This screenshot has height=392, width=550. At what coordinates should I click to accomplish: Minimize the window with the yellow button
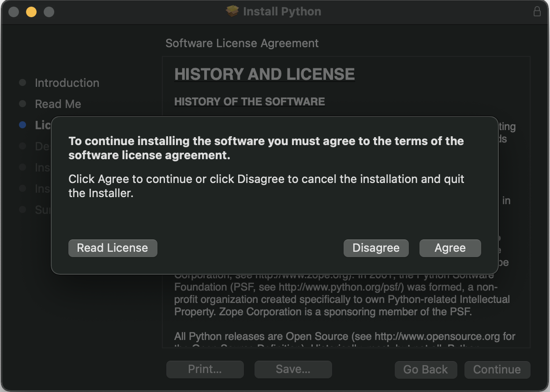[x=31, y=12]
